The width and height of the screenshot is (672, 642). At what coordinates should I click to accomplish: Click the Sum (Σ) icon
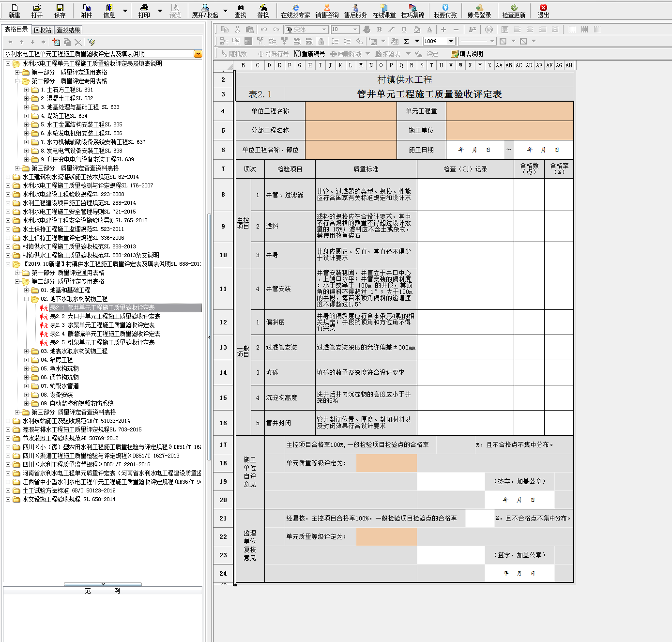pyautogui.click(x=407, y=41)
